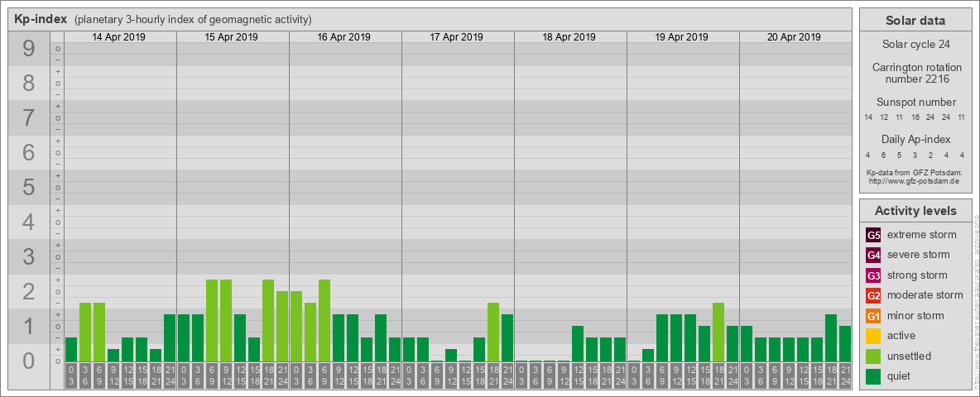Click the 15 Apr 6-9 unsettled bar
This screenshot has width=980, height=397.
[212, 320]
